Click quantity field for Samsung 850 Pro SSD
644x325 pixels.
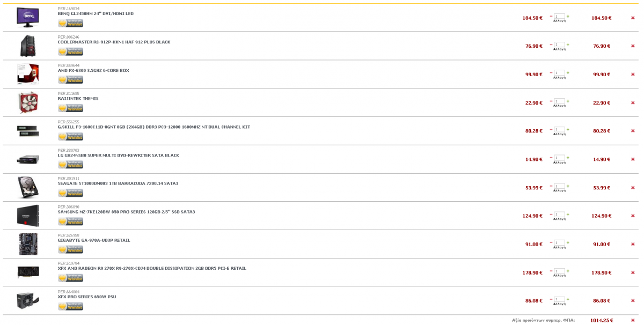(559, 214)
